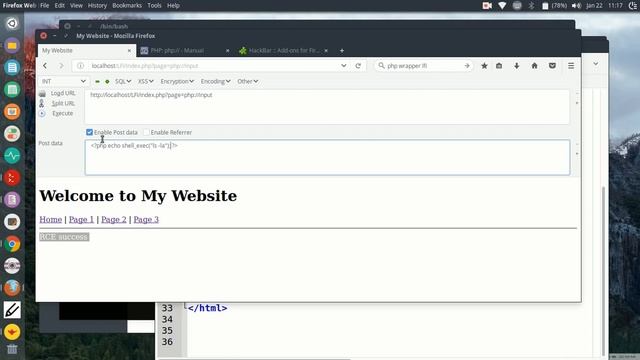
Task: Open the Edit menu
Action: pyautogui.click(x=60, y=6)
